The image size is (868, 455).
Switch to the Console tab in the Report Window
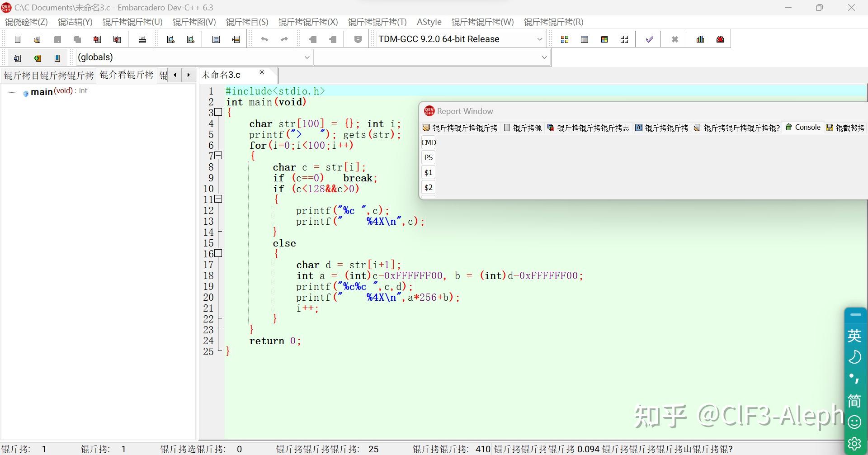[803, 128]
